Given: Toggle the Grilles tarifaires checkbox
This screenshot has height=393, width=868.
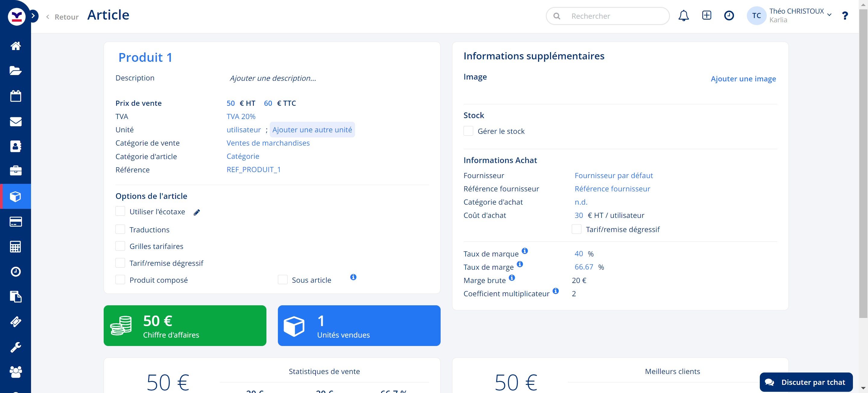Looking at the screenshot, I should click(120, 246).
